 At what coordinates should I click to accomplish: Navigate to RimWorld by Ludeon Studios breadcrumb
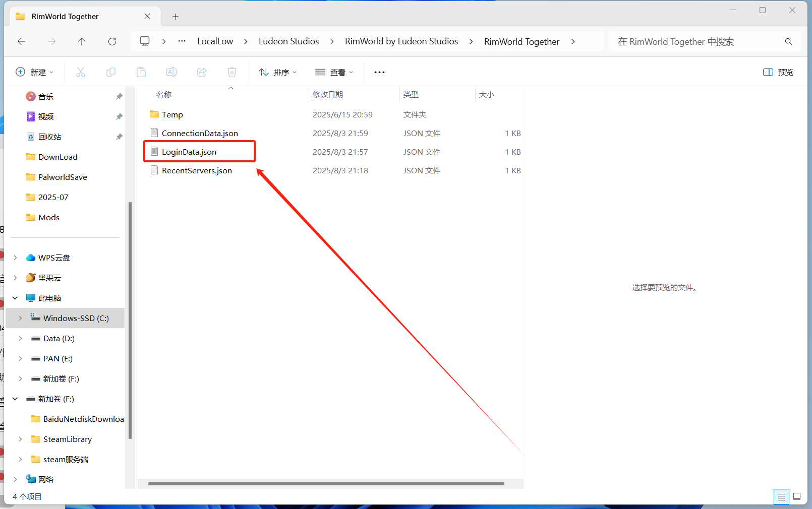point(401,41)
